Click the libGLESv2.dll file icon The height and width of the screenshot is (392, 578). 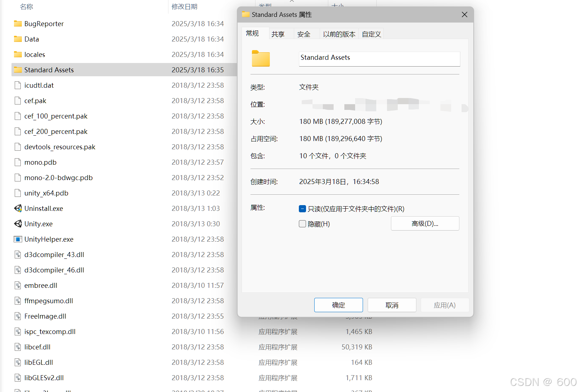[18, 378]
